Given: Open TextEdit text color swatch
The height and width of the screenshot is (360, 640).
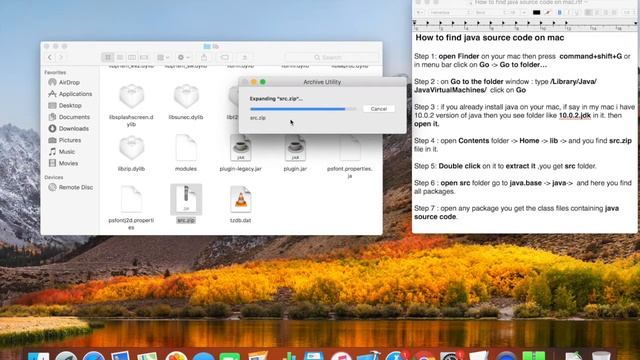Looking at the screenshot, I should (x=537, y=13).
